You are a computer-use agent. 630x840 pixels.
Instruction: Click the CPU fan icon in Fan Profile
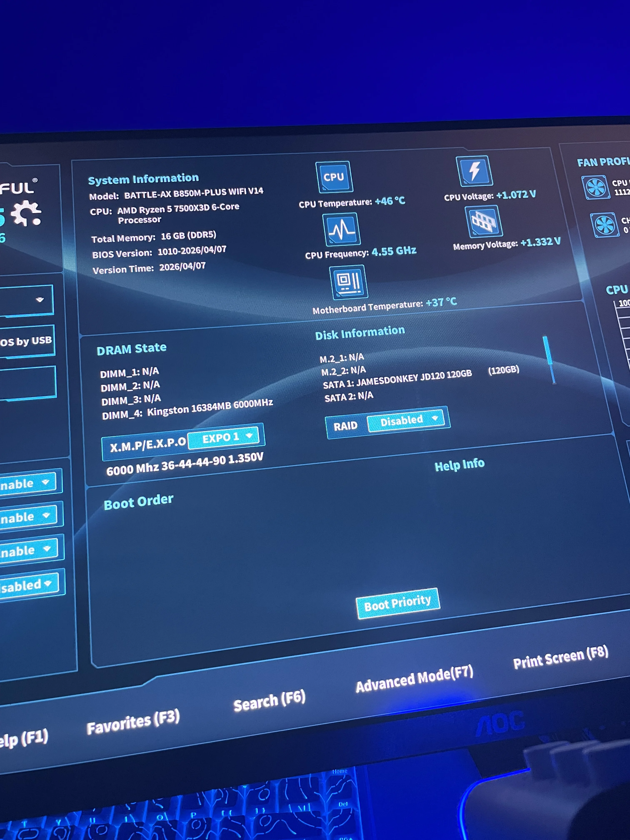pyautogui.click(x=595, y=187)
